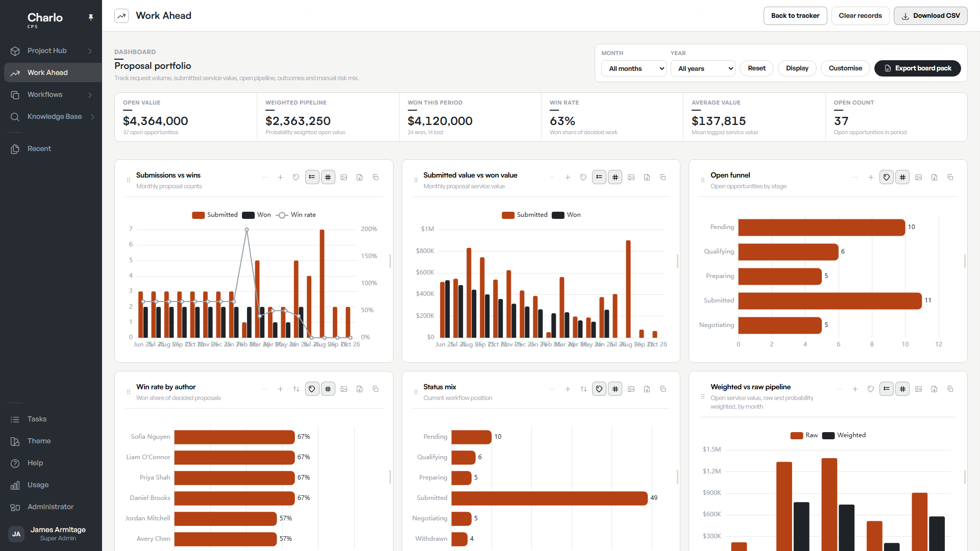Open James Armitage user profile
The image size is (980, 551).
(x=51, y=534)
